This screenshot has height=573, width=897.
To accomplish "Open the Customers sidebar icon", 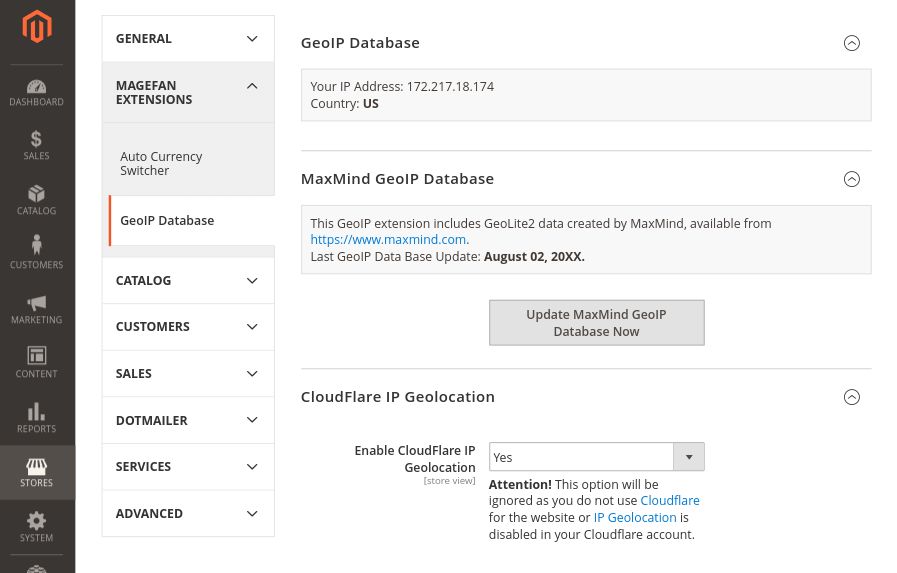I will tap(37, 254).
